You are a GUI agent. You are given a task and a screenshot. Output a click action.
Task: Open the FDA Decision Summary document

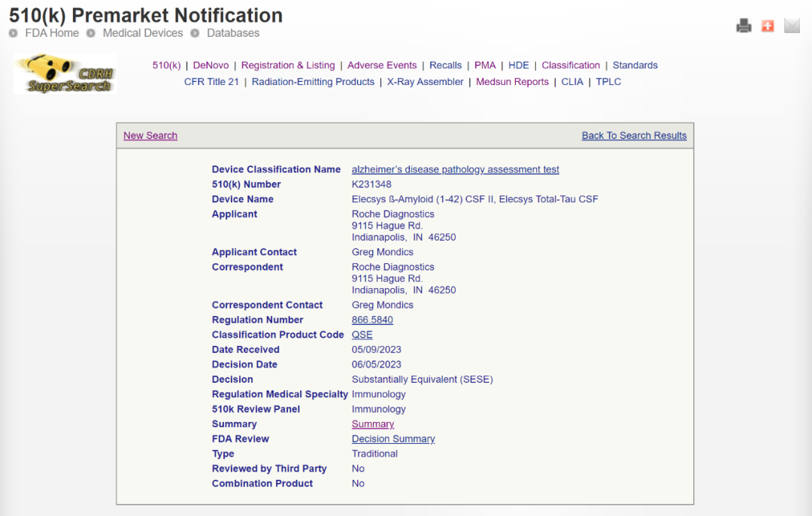tap(393, 439)
